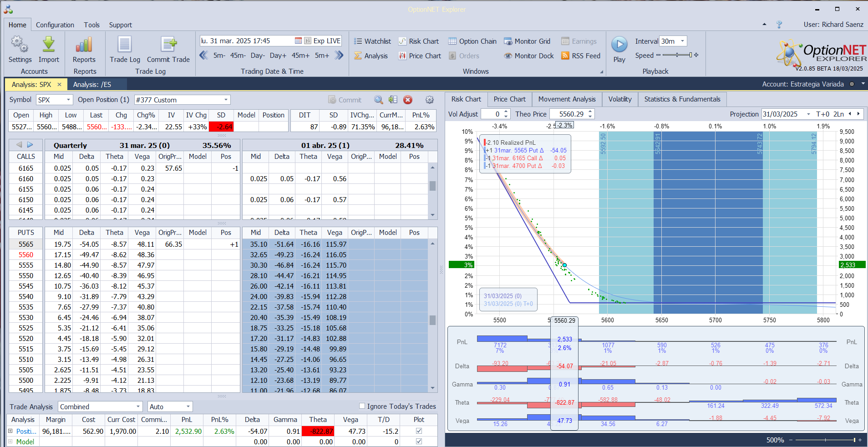Image resolution: width=868 pixels, height=447 pixels.
Task: Open the Reports bar chart icon
Action: (x=84, y=49)
